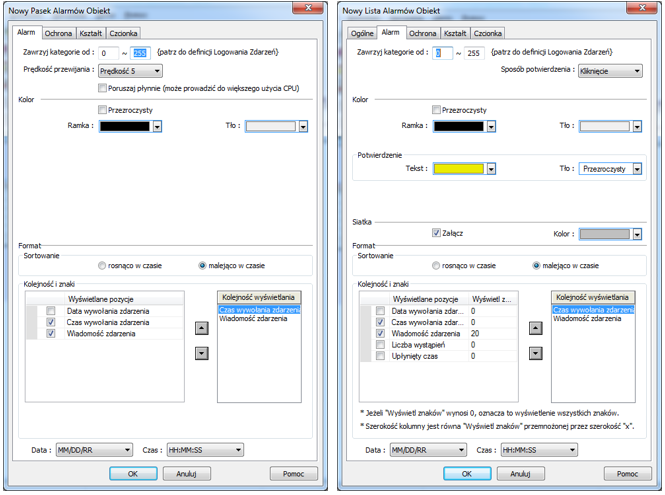Select Alarm tab in Pasek Alarmów dialog

26,32
